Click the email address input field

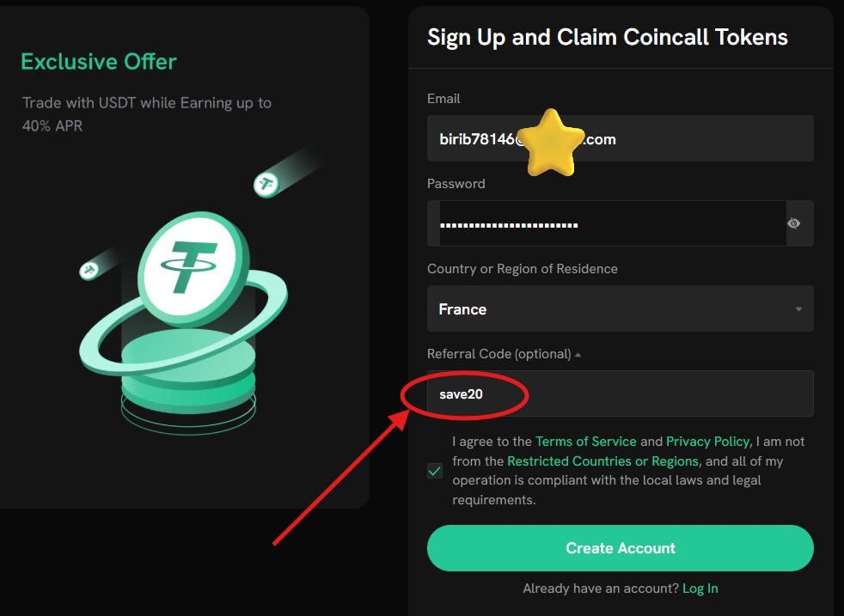(620, 137)
